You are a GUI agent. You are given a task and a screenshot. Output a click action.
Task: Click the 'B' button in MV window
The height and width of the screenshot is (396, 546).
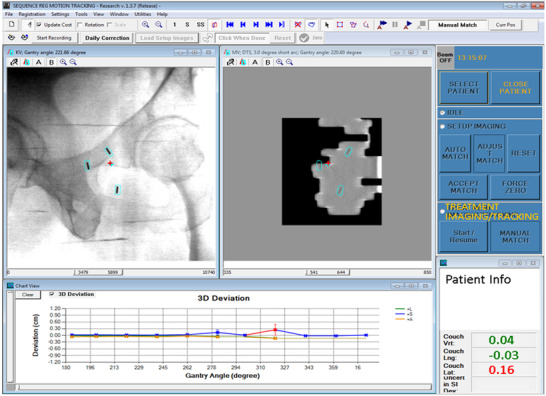click(x=268, y=62)
